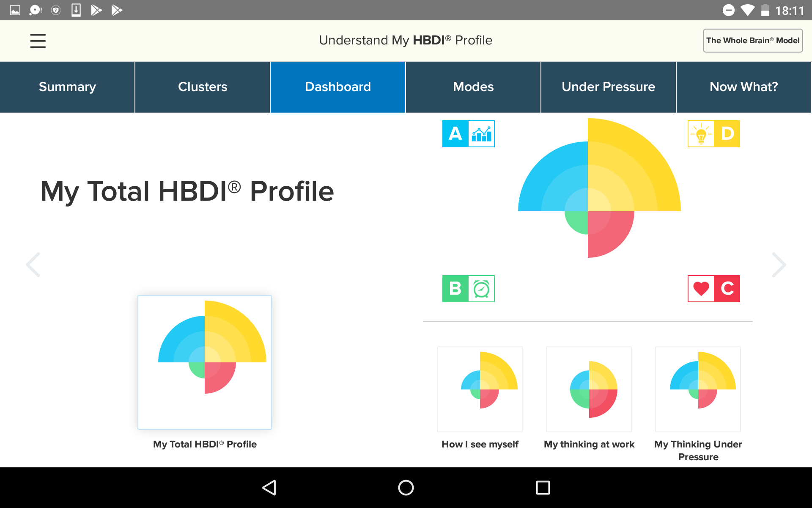Go to the Under Pressure tab
The height and width of the screenshot is (508, 812).
609,87
